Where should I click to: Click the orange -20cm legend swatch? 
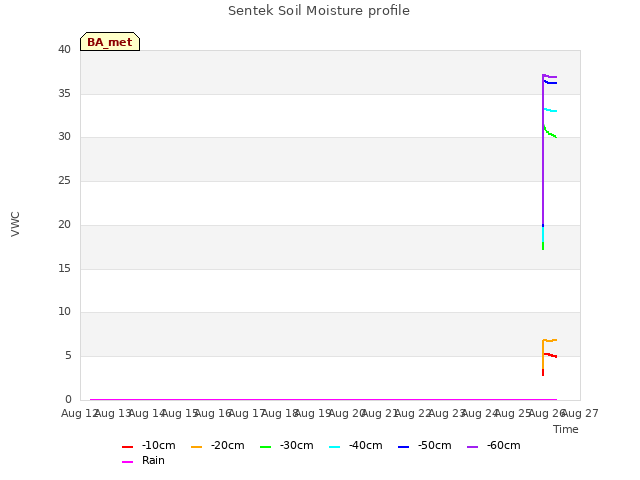[196, 447]
